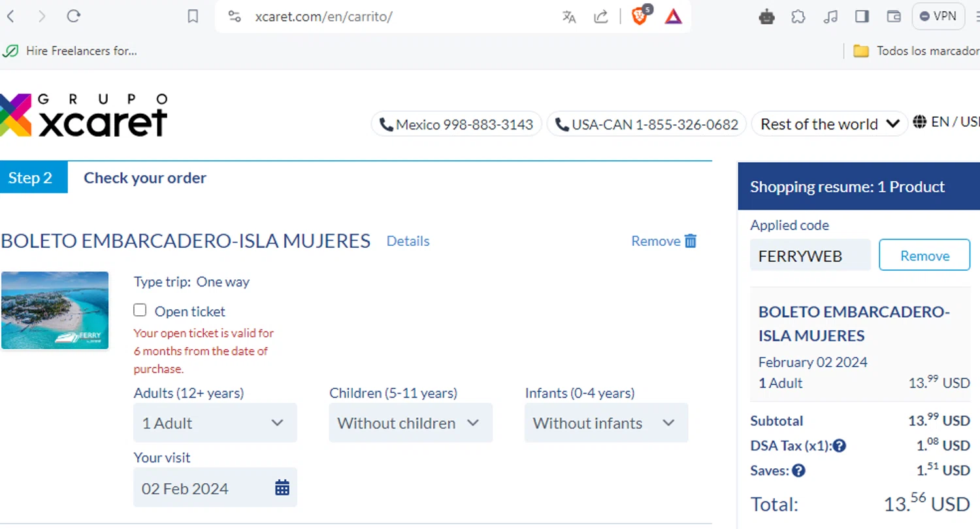The image size is (980, 529).
Task: Click the USA-CAN 1-855-326-0682 phone button
Action: click(647, 124)
